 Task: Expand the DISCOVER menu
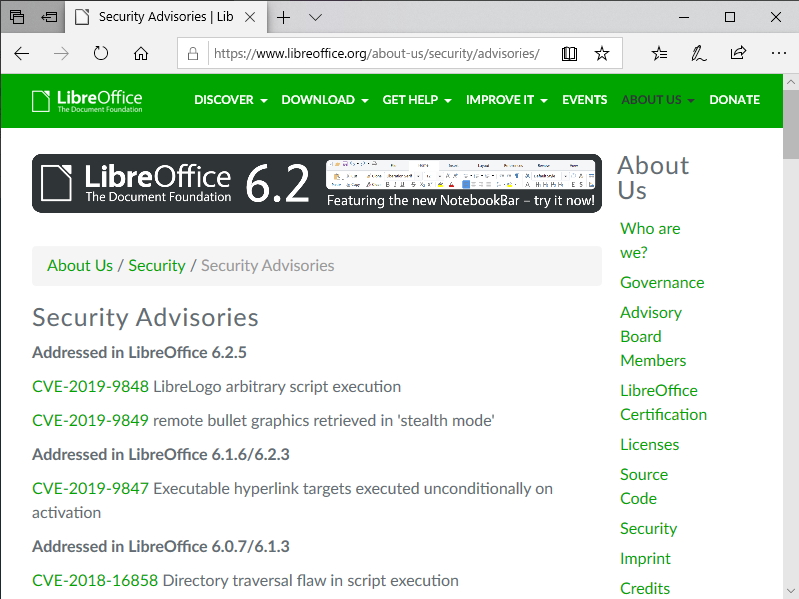[230, 100]
